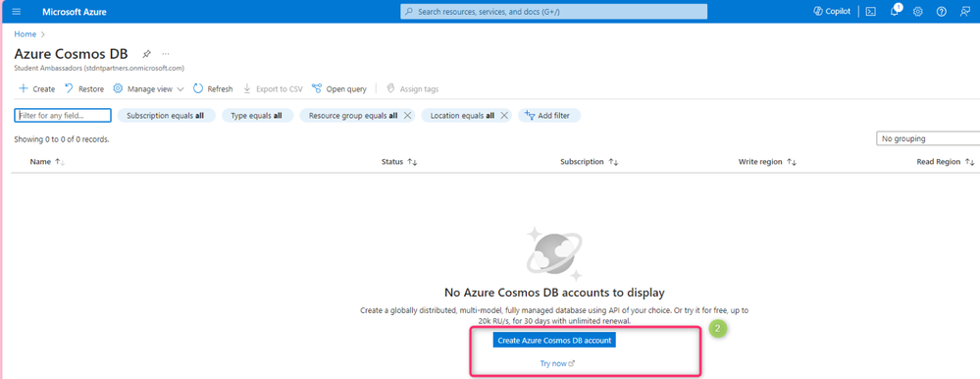Open the Azure portal hamburger menu
Screen dimensions: 980x379
pyautogui.click(x=17, y=11)
